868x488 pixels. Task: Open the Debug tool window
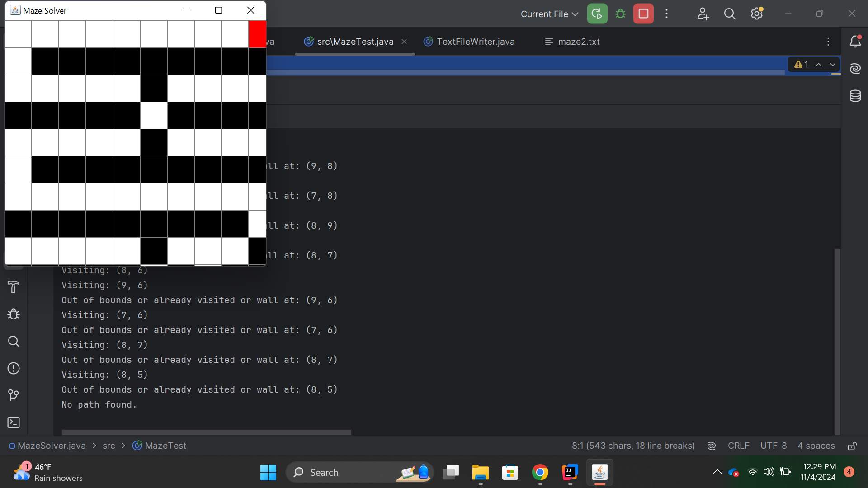pyautogui.click(x=14, y=314)
